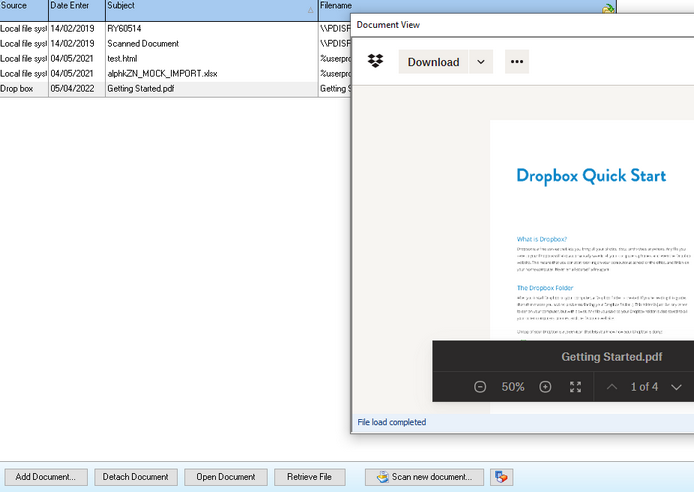This screenshot has width=694, height=492.
Task: Click the Dropbox Quick Start heading
Action: pos(591,176)
